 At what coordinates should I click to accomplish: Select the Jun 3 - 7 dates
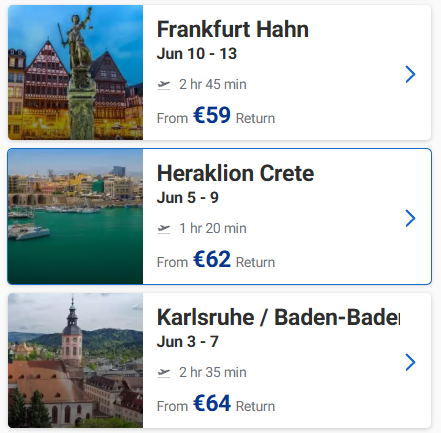(188, 342)
